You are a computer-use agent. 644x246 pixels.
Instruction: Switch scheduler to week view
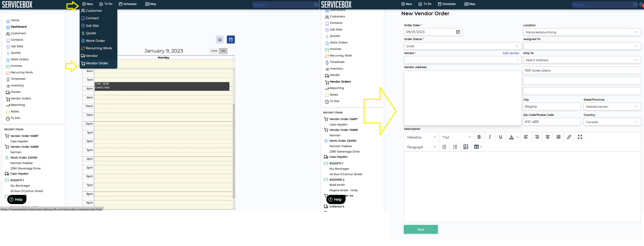click(214, 51)
